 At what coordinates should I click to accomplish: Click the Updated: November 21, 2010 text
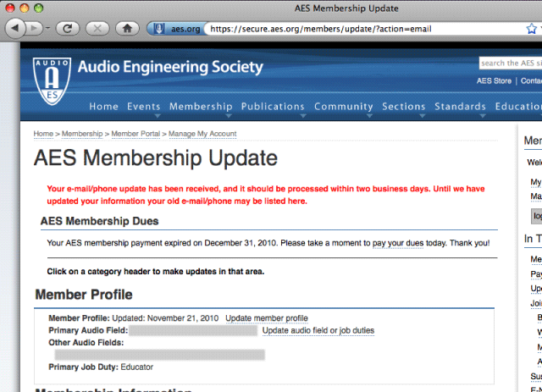pos(165,318)
